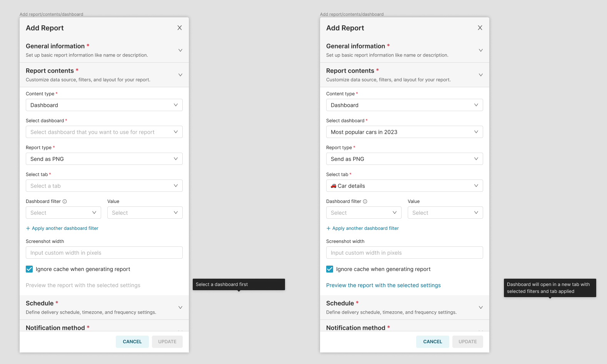Open the Report type dropdown showing Send as PNG
The height and width of the screenshot is (364, 607).
click(104, 159)
